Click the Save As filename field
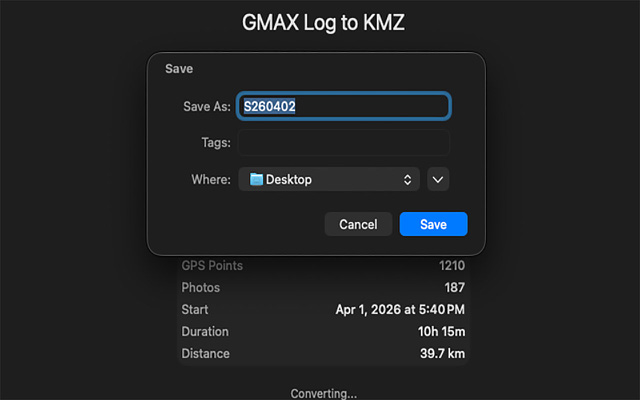Viewport: 640px width, 400px height. pyautogui.click(x=343, y=107)
